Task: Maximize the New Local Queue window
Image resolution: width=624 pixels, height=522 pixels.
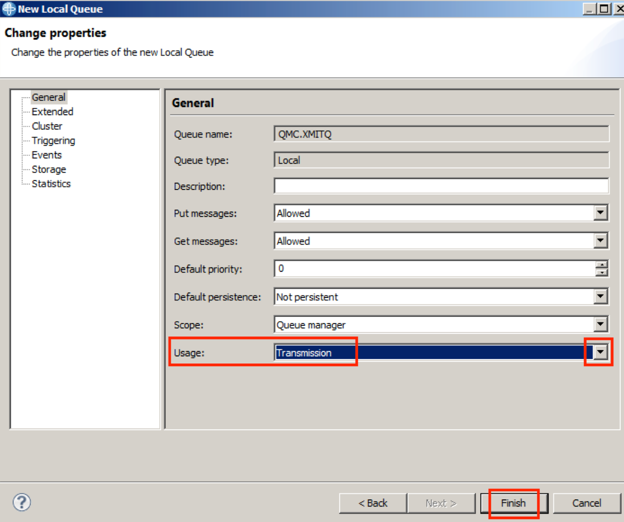Action: [604, 9]
